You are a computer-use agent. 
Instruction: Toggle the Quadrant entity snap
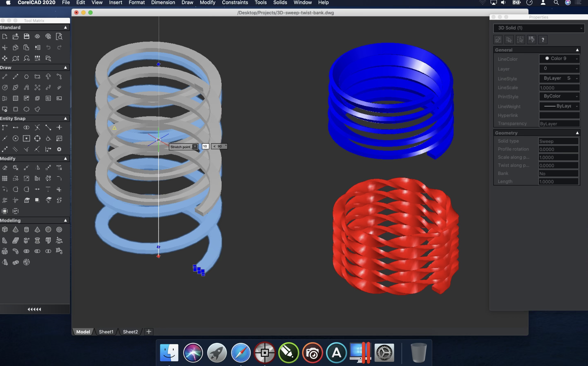tap(37, 138)
